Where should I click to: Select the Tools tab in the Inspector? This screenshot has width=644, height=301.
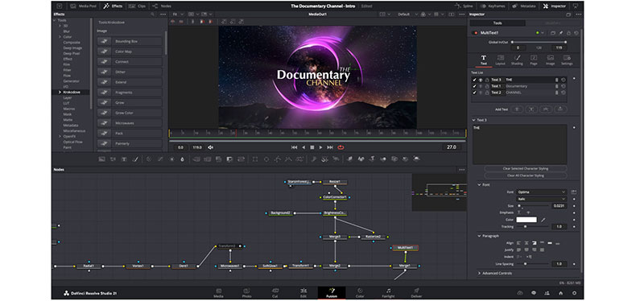[x=497, y=23]
